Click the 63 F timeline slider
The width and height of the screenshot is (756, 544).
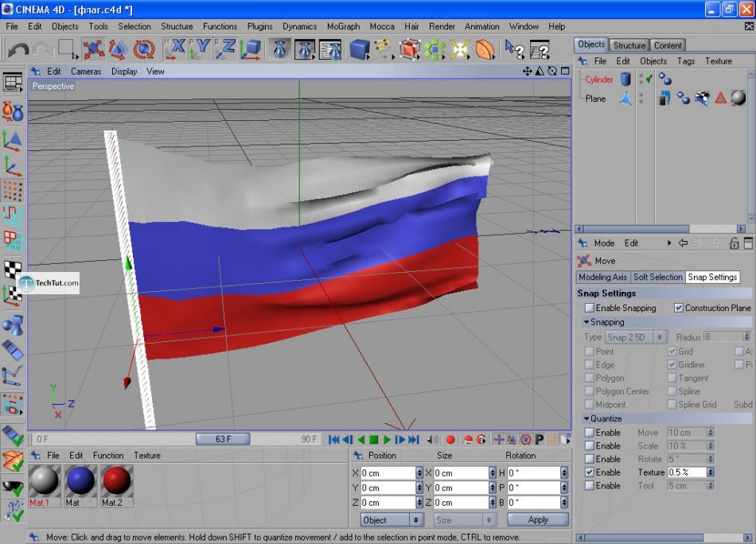coord(223,439)
